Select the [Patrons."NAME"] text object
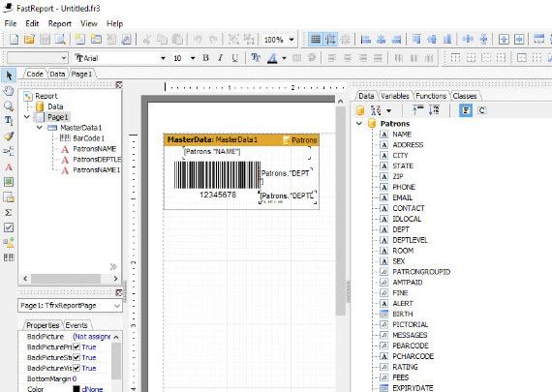This screenshot has height=392, width=552. click(x=246, y=152)
